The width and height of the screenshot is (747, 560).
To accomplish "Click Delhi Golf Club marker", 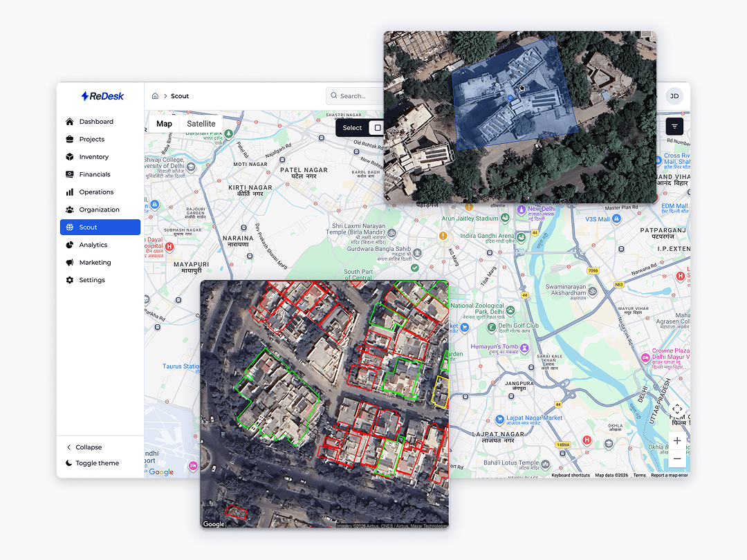I will tap(492, 327).
